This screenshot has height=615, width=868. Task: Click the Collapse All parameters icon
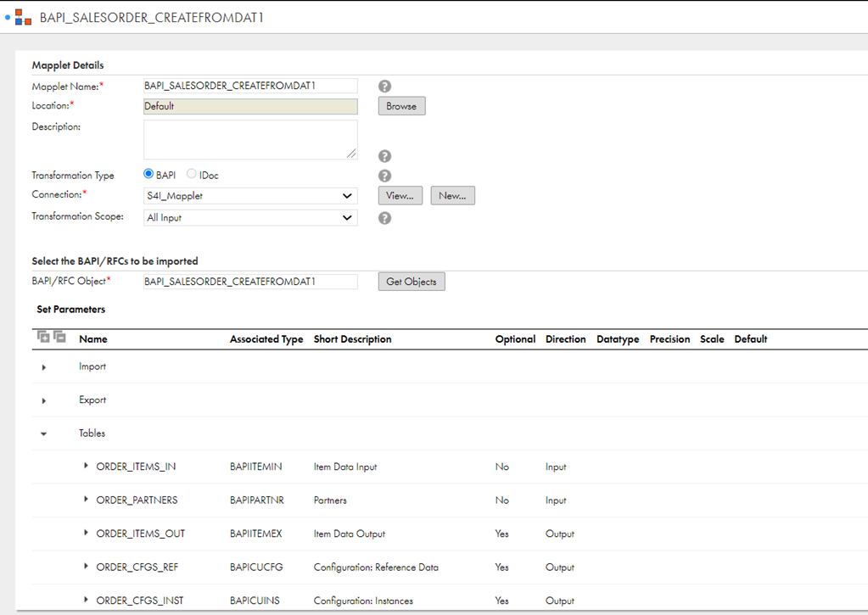coord(59,336)
